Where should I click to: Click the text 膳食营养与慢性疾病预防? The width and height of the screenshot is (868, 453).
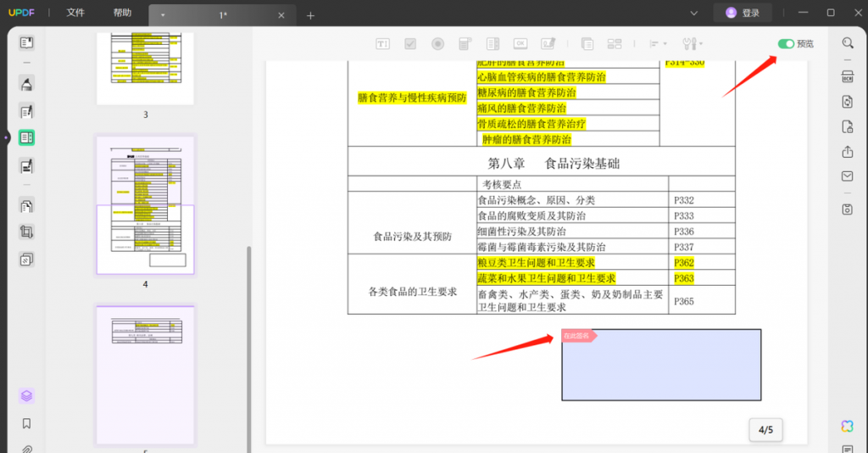pos(412,98)
